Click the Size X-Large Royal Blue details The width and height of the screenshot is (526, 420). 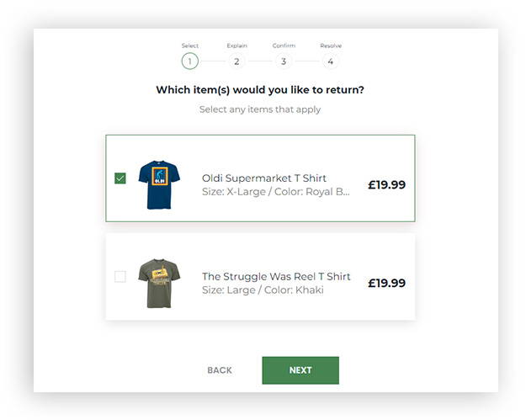point(276,192)
